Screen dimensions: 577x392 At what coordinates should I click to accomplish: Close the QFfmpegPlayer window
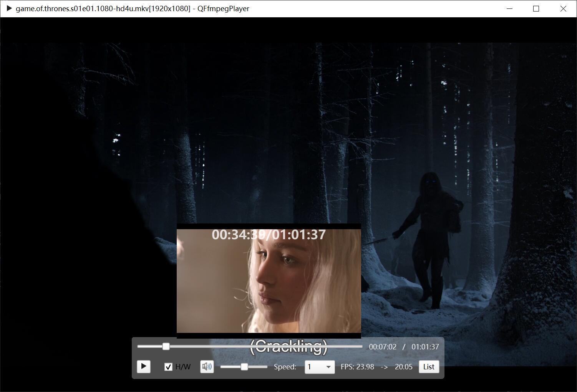(563, 8)
